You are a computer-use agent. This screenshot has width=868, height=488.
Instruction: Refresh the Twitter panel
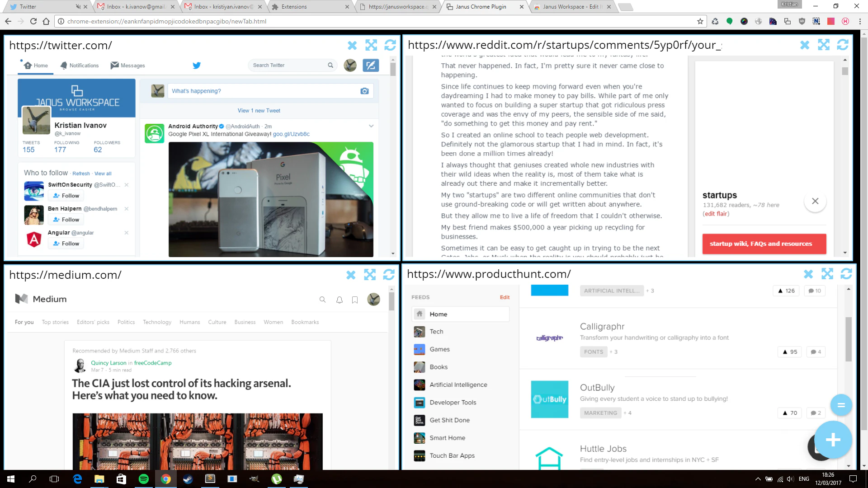[390, 45]
